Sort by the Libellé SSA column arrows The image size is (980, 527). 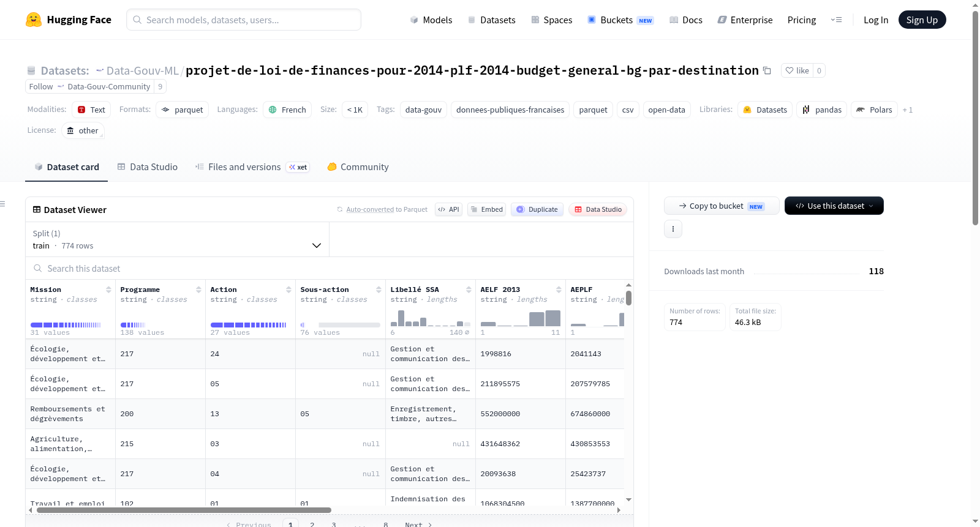pyautogui.click(x=469, y=290)
